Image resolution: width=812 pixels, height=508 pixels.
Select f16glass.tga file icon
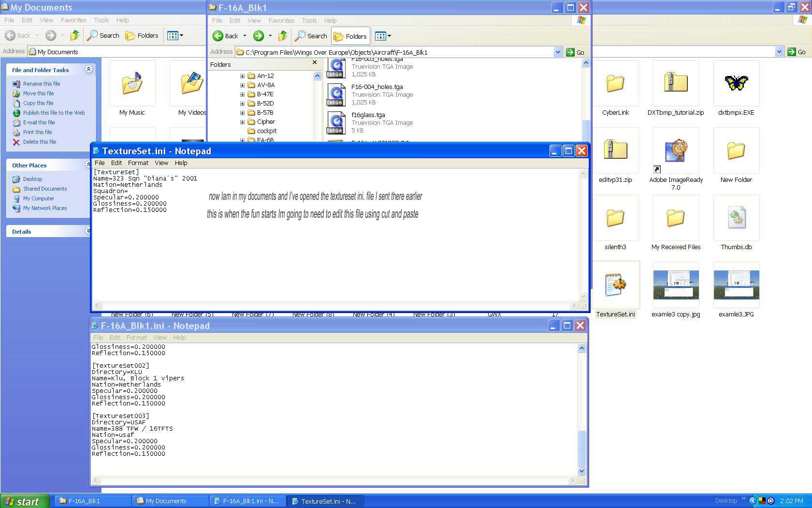click(335, 123)
